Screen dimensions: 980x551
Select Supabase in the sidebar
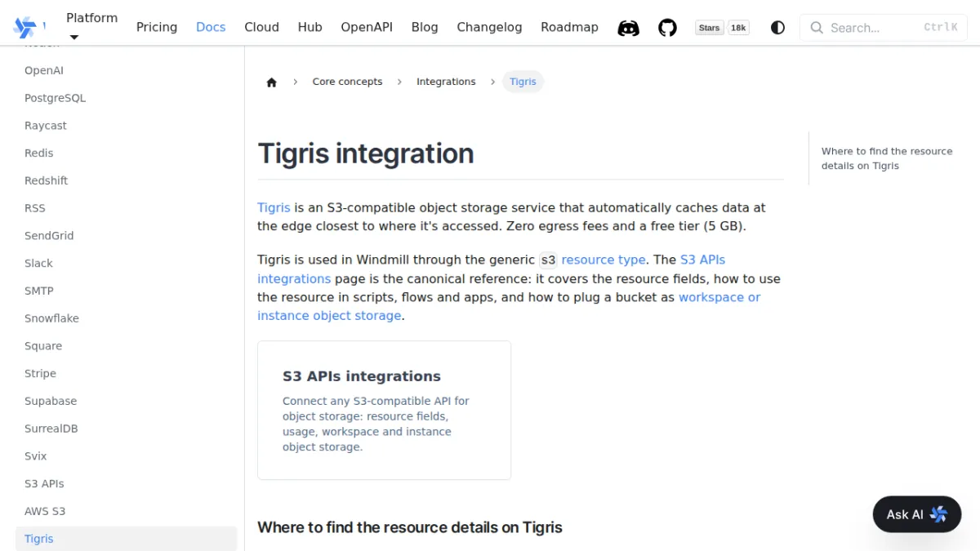[x=51, y=401]
